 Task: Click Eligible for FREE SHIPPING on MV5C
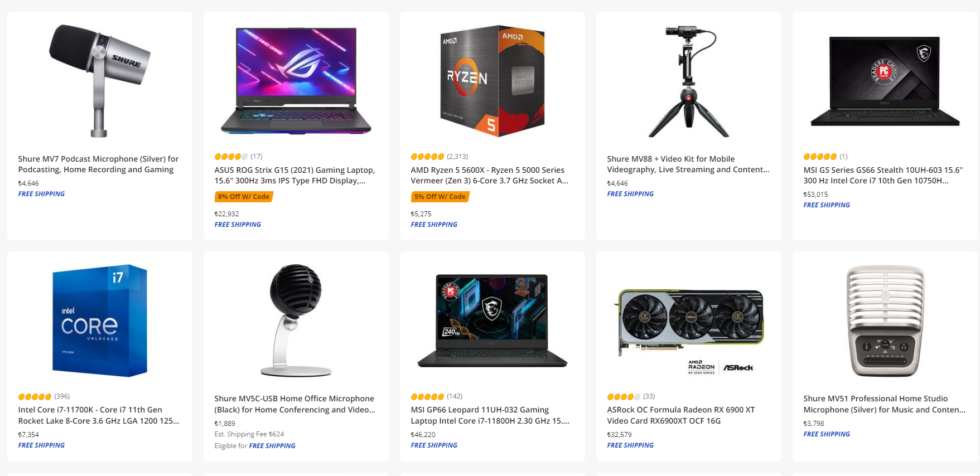coord(255,446)
